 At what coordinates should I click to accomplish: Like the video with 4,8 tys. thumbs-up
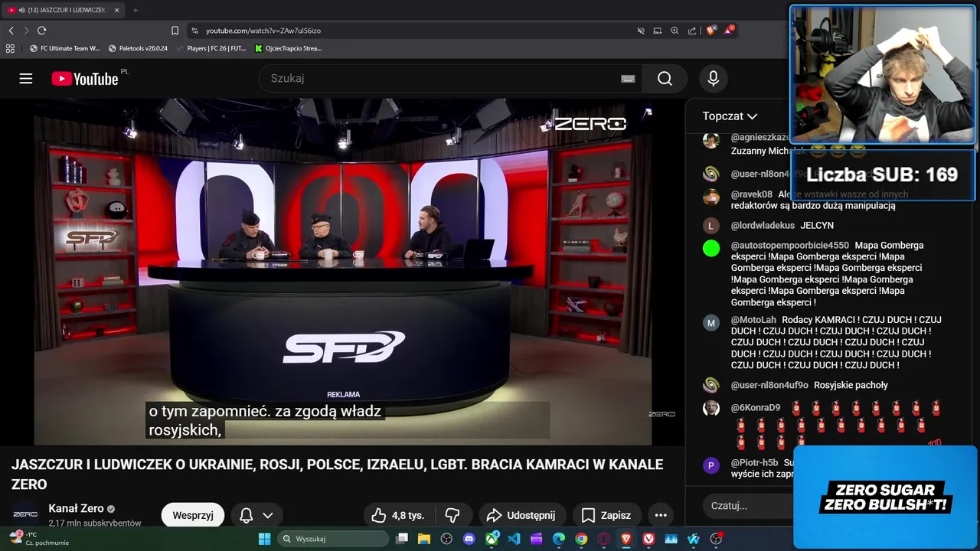397,515
